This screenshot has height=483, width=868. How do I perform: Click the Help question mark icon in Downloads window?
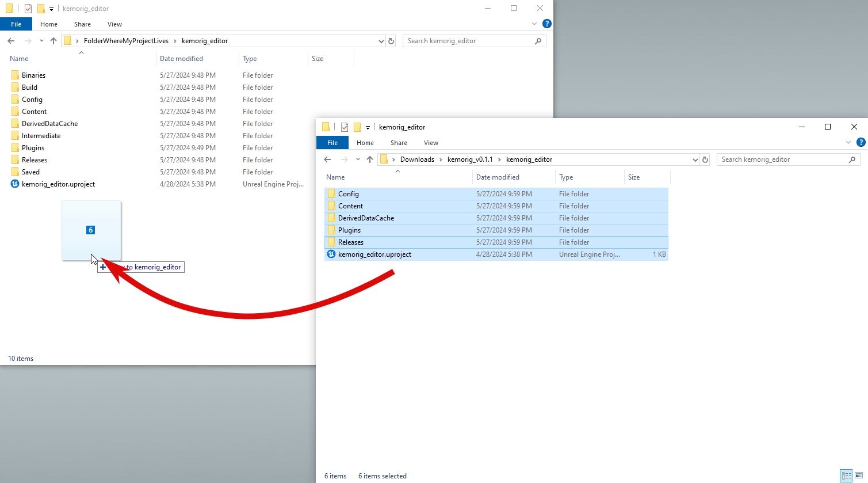click(861, 142)
